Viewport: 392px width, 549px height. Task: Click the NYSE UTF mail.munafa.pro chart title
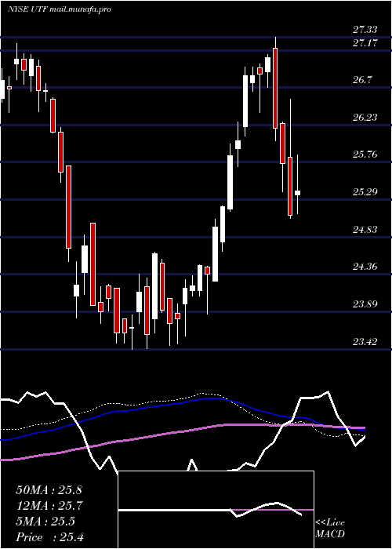tap(60, 9)
